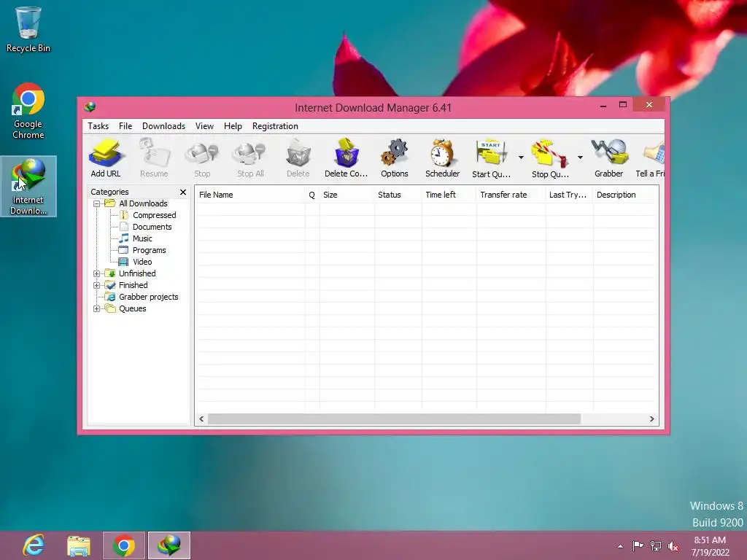Screen dimensions: 747x560
Task: Show hidden tray icons arrow
Action: (x=620, y=546)
